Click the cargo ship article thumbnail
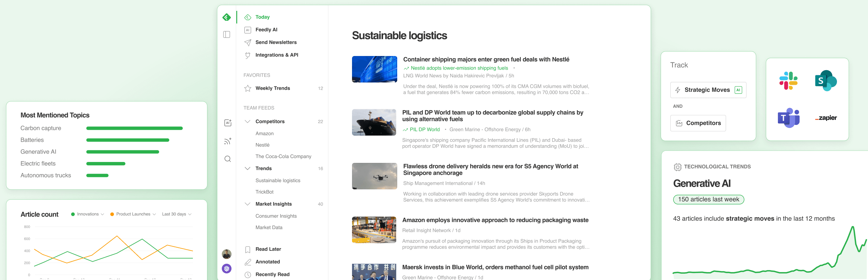Viewport: 868px width, 280px height. 374,123
